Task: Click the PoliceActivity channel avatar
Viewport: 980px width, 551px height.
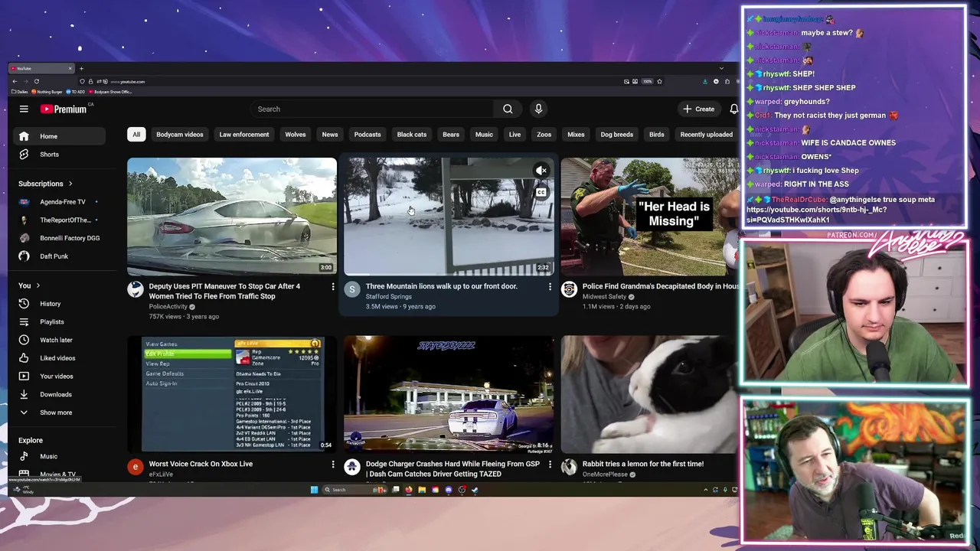Action: (136, 289)
